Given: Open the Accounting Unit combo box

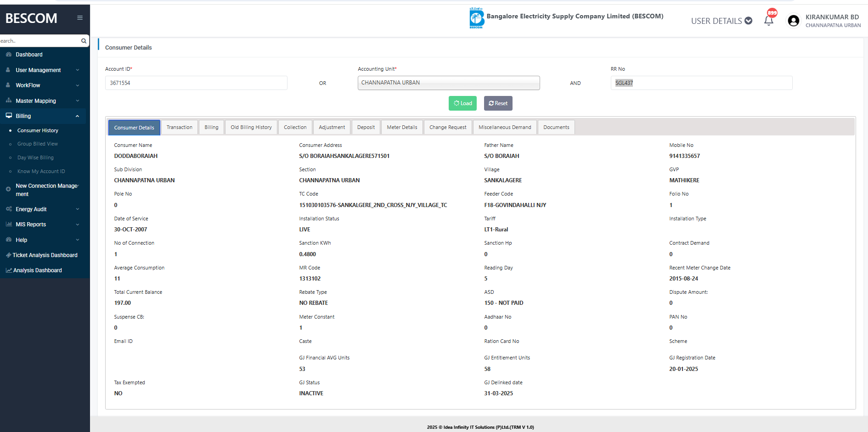Looking at the screenshot, I should point(449,83).
